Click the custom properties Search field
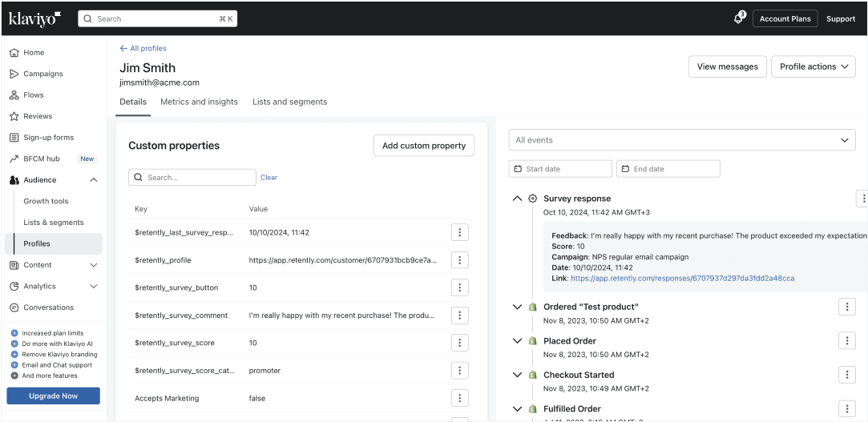Image resolution: width=868 pixels, height=422 pixels. point(192,178)
